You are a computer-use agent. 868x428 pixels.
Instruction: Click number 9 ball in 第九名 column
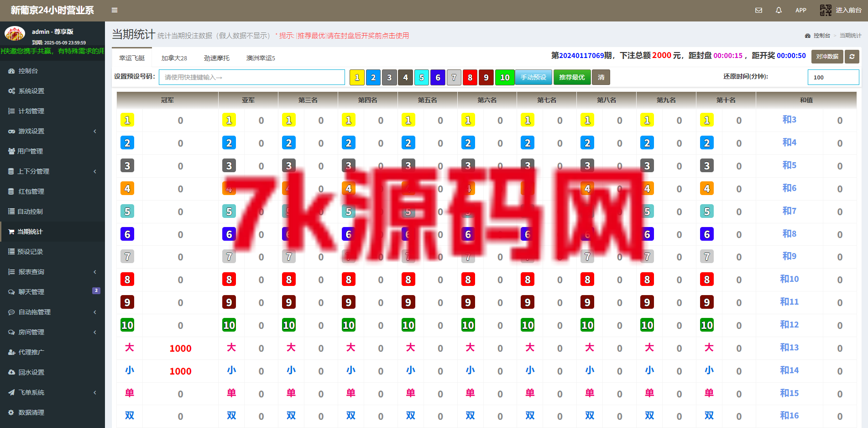[x=647, y=302]
